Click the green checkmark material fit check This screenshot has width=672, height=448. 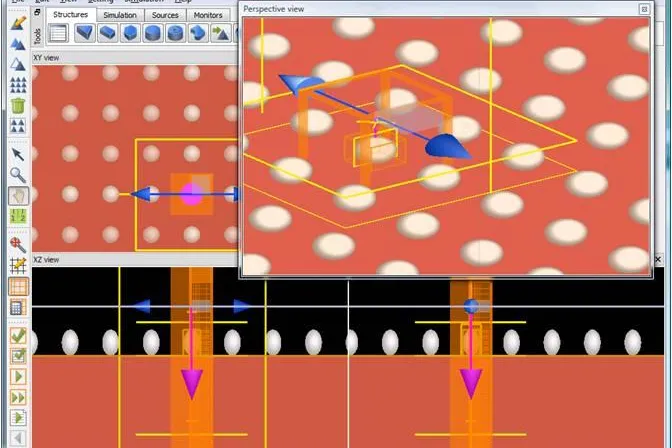click(18, 335)
